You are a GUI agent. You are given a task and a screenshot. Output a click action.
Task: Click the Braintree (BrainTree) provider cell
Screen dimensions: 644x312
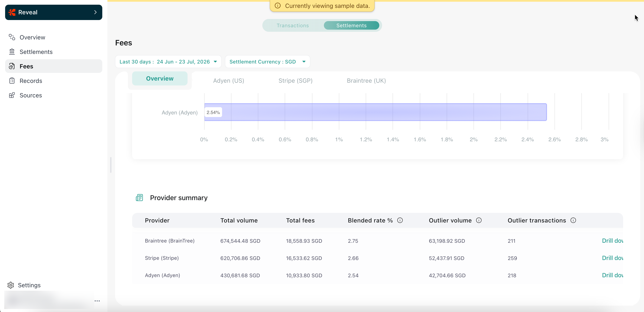point(169,241)
